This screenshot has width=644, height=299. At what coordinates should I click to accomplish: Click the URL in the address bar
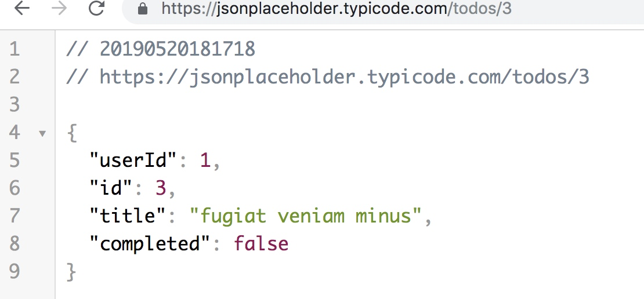[x=337, y=8]
